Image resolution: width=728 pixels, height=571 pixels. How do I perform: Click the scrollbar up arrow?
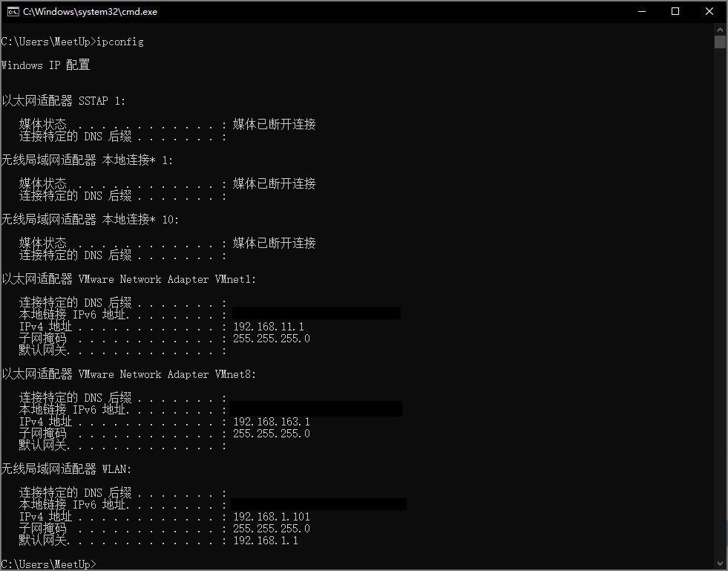[x=720, y=29]
